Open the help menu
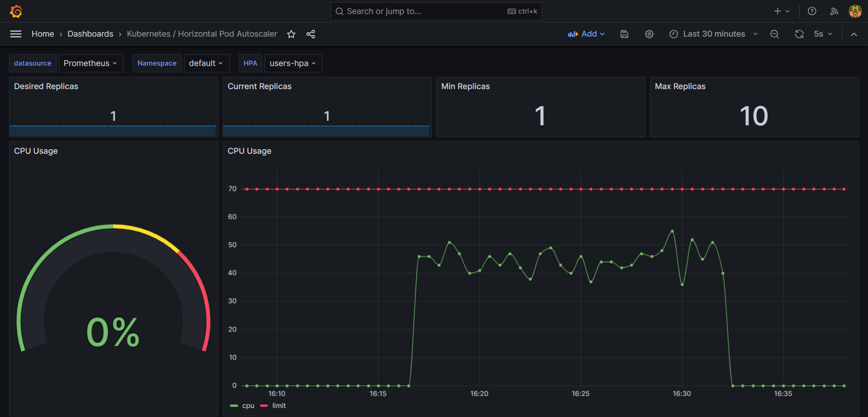 coord(812,11)
